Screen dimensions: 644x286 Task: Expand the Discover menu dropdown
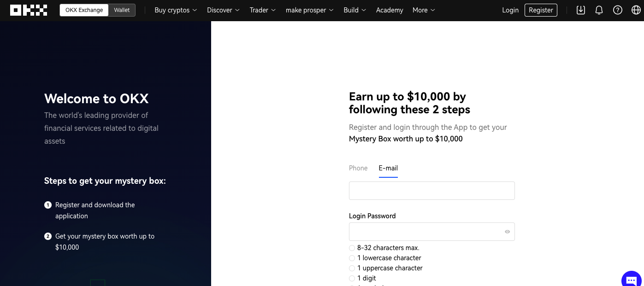[223, 10]
